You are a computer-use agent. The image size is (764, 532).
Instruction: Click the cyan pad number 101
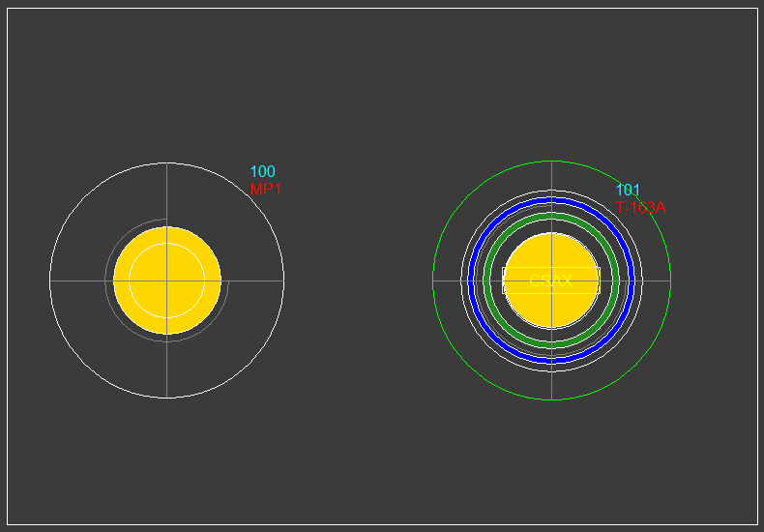coord(628,190)
